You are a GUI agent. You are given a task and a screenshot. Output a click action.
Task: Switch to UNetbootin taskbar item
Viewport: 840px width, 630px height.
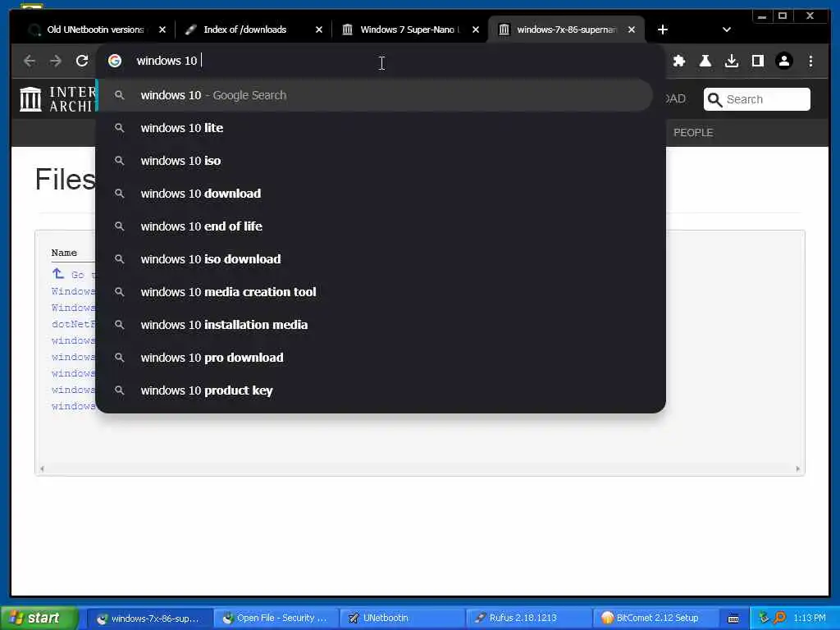402,619
